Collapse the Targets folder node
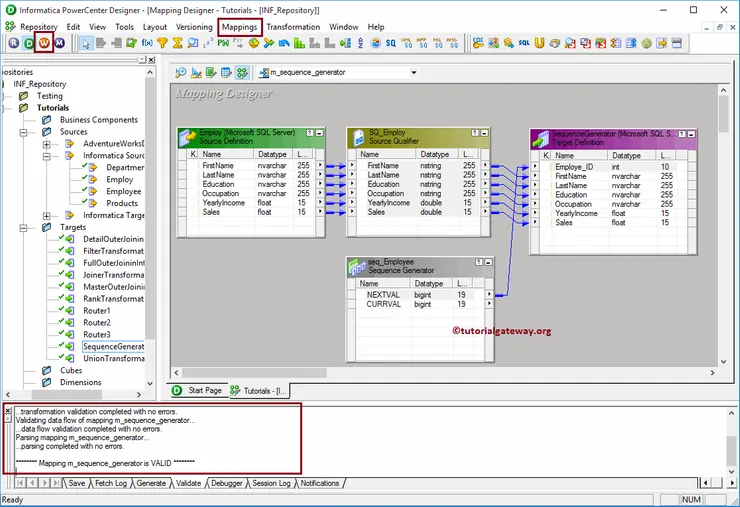This screenshot has height=507, width=740. pyautogui.click(x=23, y=228)
